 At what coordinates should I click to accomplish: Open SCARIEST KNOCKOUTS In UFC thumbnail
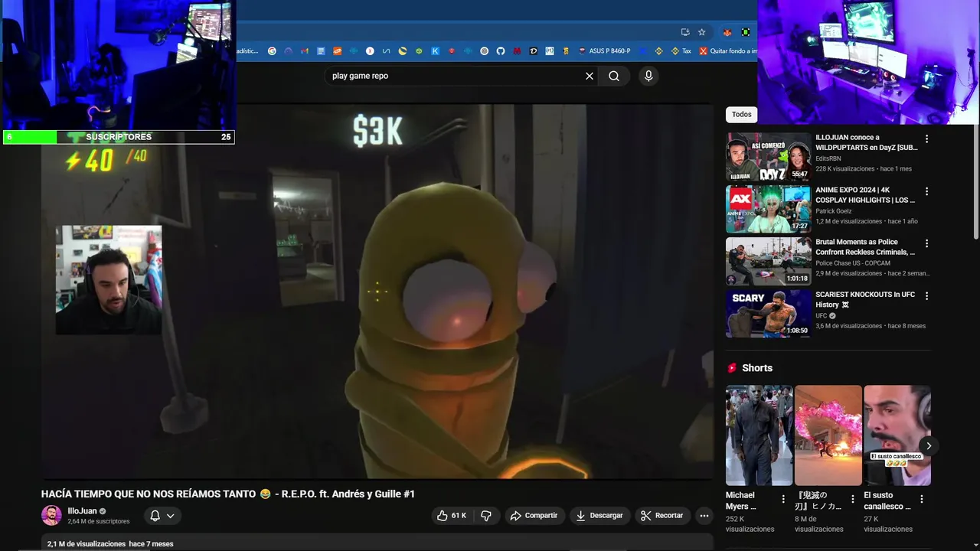click(x=768, y=313)
